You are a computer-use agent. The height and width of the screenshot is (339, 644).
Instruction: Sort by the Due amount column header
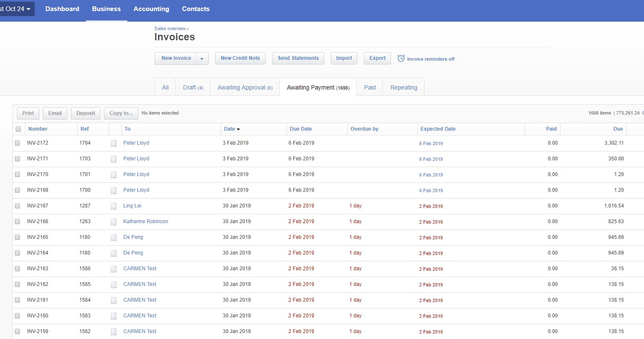(618, 129)
